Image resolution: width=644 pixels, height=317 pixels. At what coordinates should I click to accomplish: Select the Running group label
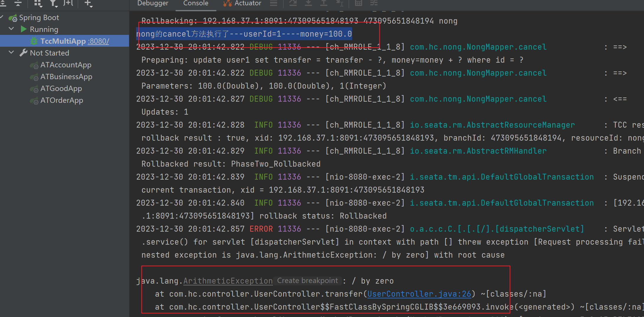44,29
